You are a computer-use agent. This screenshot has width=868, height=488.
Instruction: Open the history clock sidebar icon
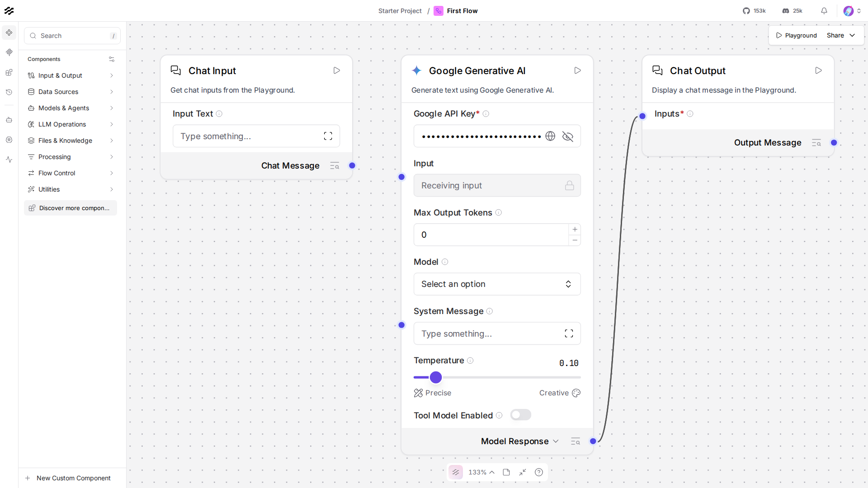click(x=9, y=92)
